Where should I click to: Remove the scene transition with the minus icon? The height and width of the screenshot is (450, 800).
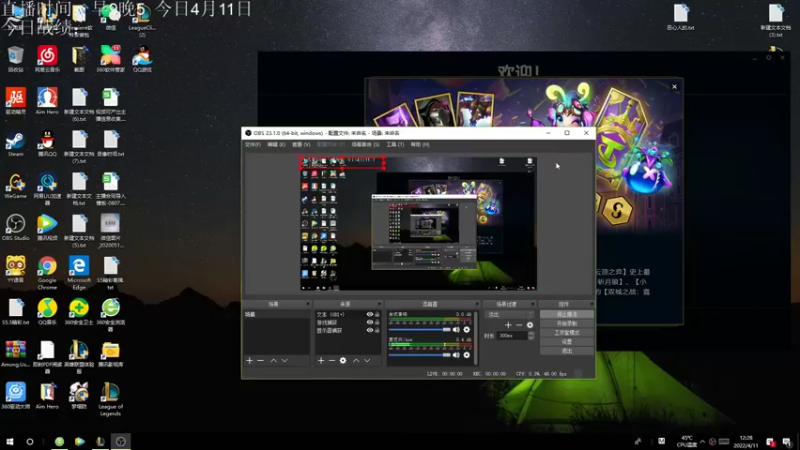(519, 325)
